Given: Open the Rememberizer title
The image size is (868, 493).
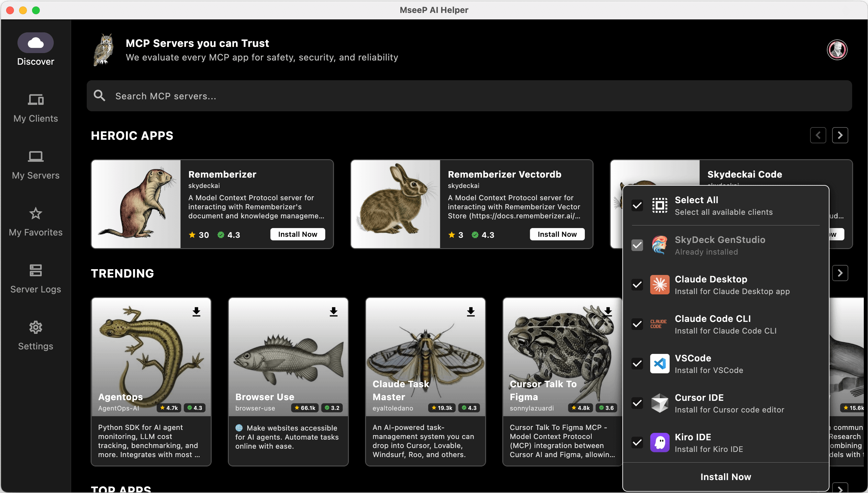Looking at the screenshot, I should pyautogui.click(x=222, y=174).
